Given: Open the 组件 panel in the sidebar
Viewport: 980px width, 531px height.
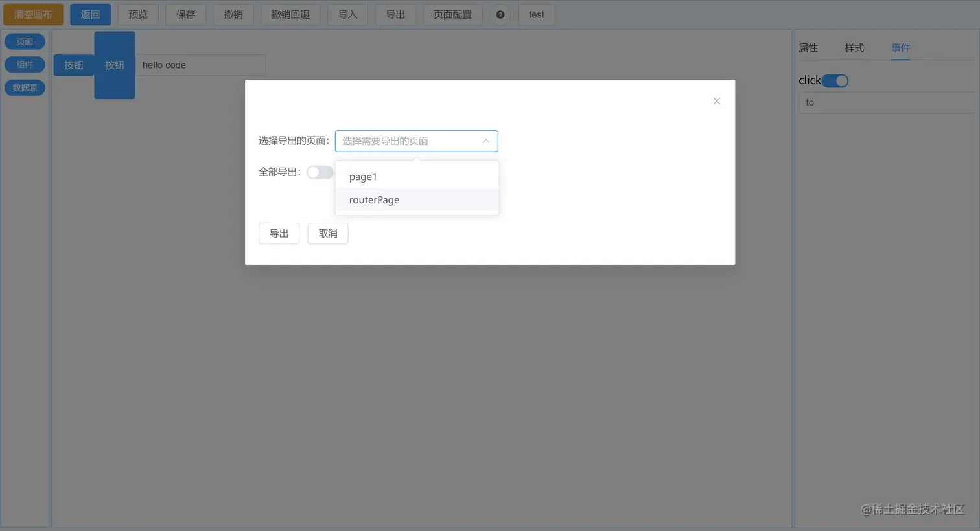Looking at the screenshot, I should click(x=25, y=64).
